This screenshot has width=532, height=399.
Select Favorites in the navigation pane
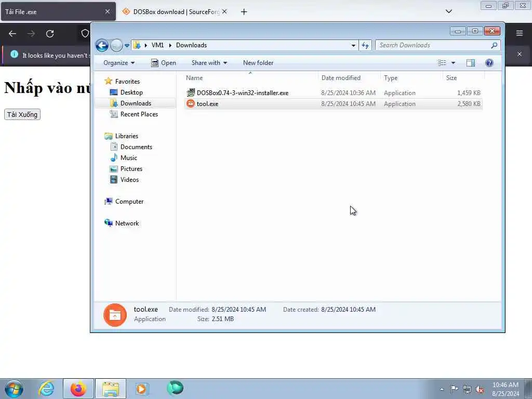pyautogui.click(x=127, y=82)
